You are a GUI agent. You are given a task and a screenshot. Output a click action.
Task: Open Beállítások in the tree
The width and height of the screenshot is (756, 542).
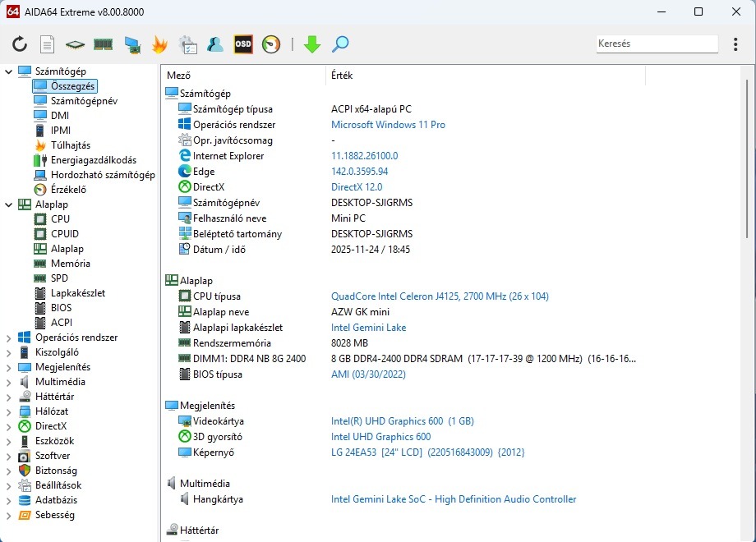coord(49,485)
